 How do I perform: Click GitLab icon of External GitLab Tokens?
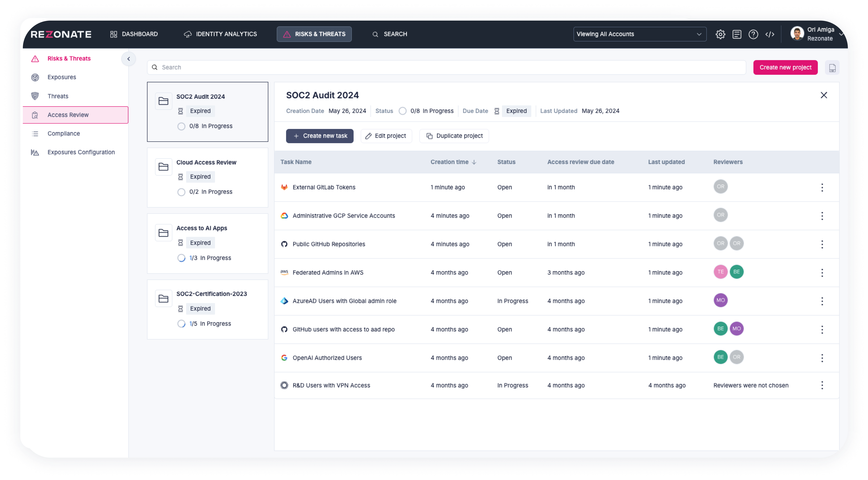284,187
